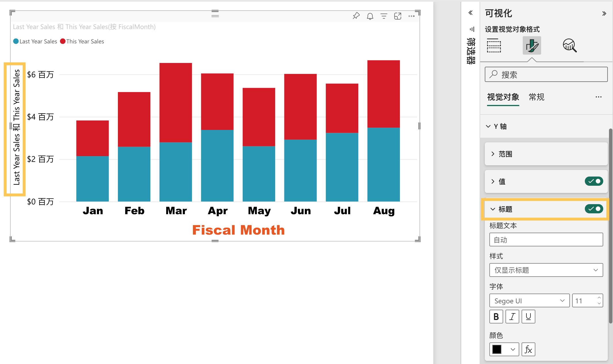Open the build visual fields icon

pyautogui.click(x=494, y=45)
